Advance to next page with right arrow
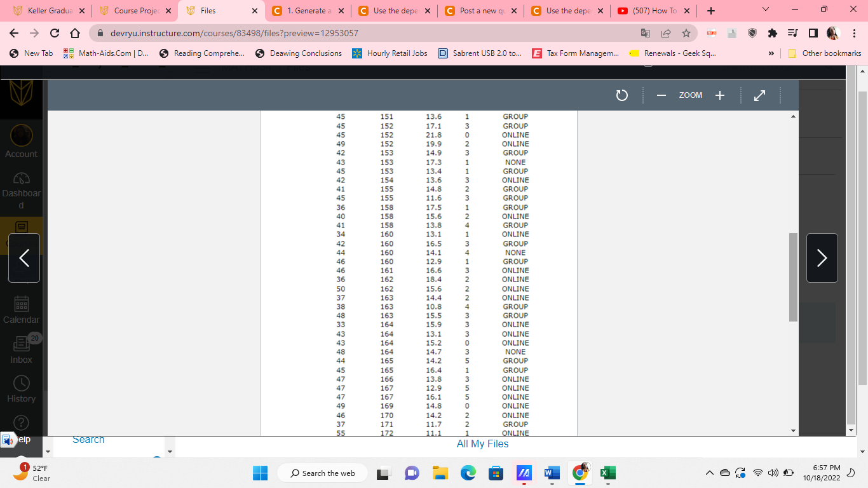This screenshot has height=488, width=868. pyautogui.click(x=822, y=258)
